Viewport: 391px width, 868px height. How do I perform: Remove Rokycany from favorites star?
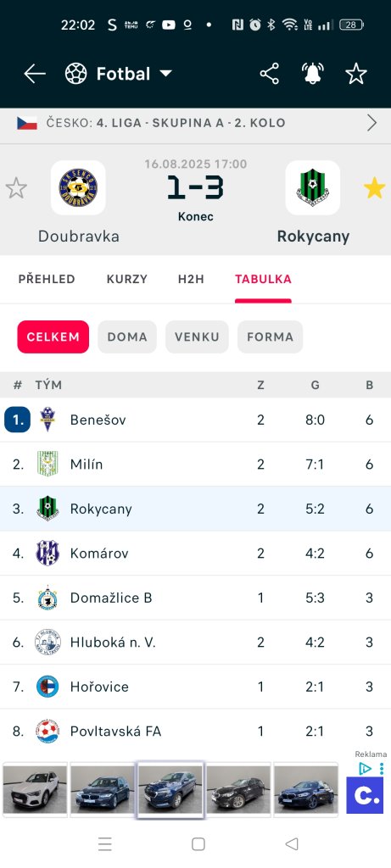click(x=374, y=188)
